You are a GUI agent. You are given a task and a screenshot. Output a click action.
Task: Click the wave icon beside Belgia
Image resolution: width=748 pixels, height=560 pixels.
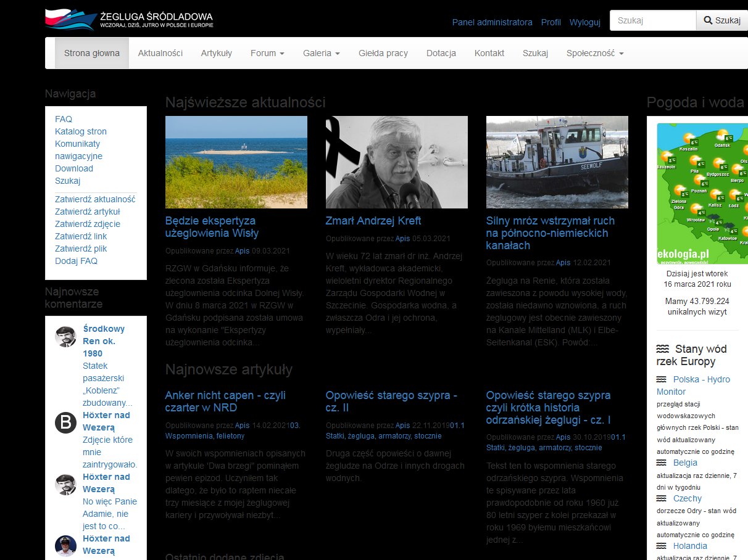[x=662, y=463]
